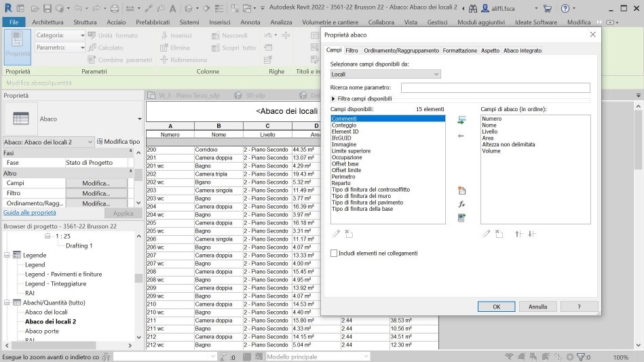Collapse the 'Abachi/Quantità (tutto)' tree node

(7, 302)
